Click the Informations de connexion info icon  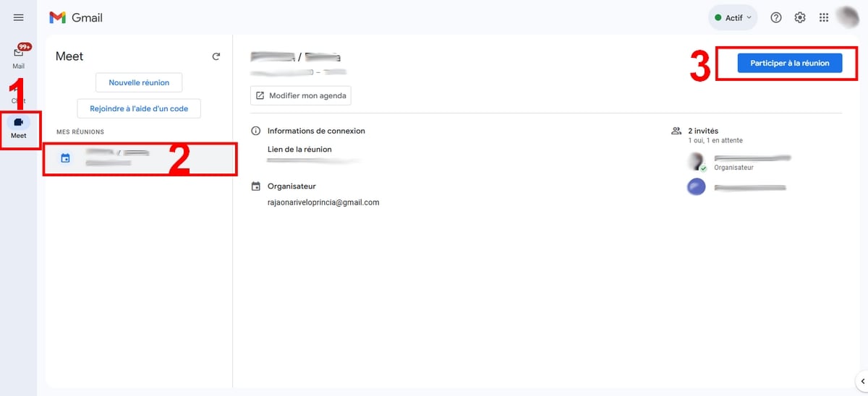(x=255, y=131)
